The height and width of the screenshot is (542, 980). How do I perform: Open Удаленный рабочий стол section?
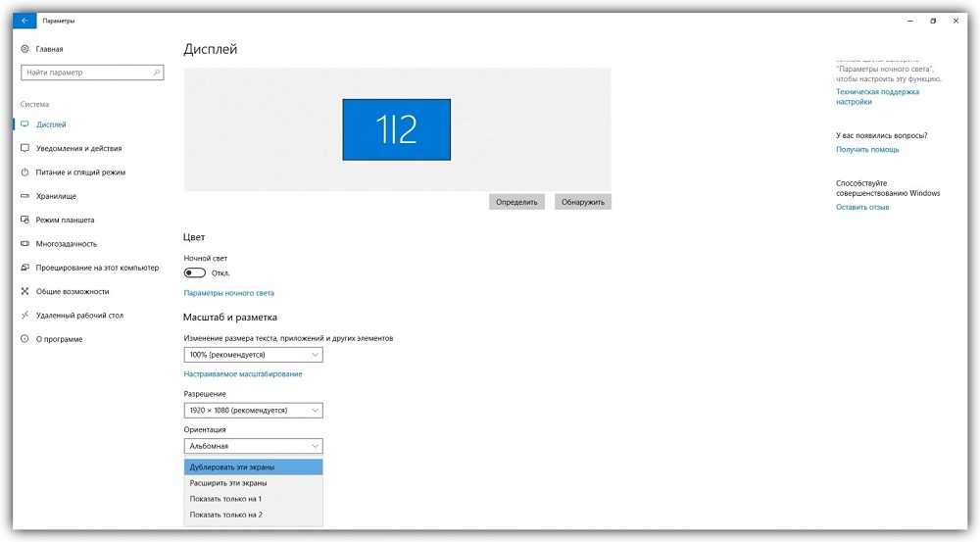click(x=79, y=315)
